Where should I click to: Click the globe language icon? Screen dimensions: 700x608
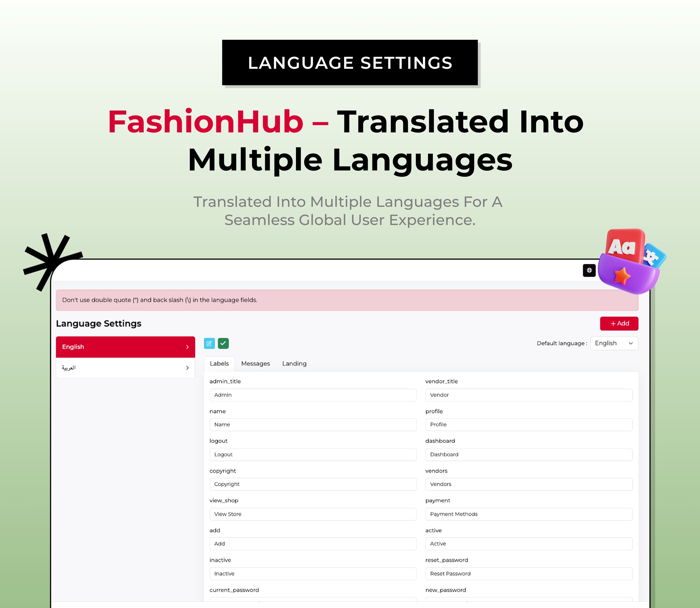pyautogui.click(x=589, y=270)
